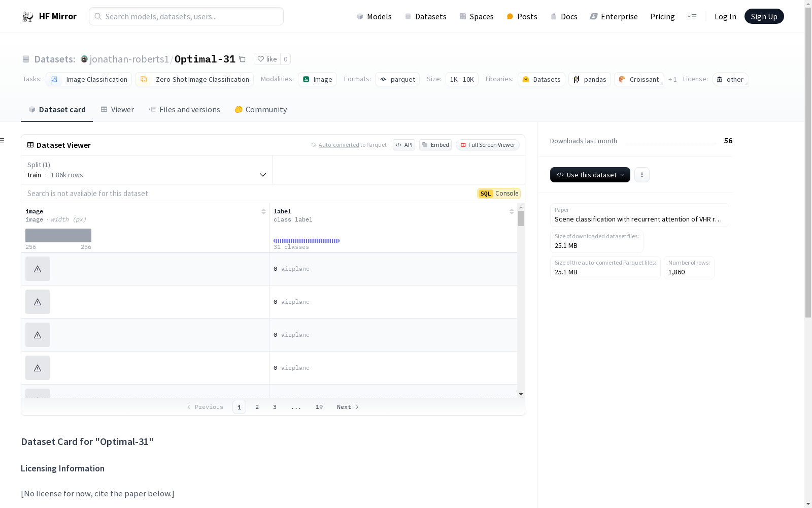Click the pagination ellipsis

(296, 407)
